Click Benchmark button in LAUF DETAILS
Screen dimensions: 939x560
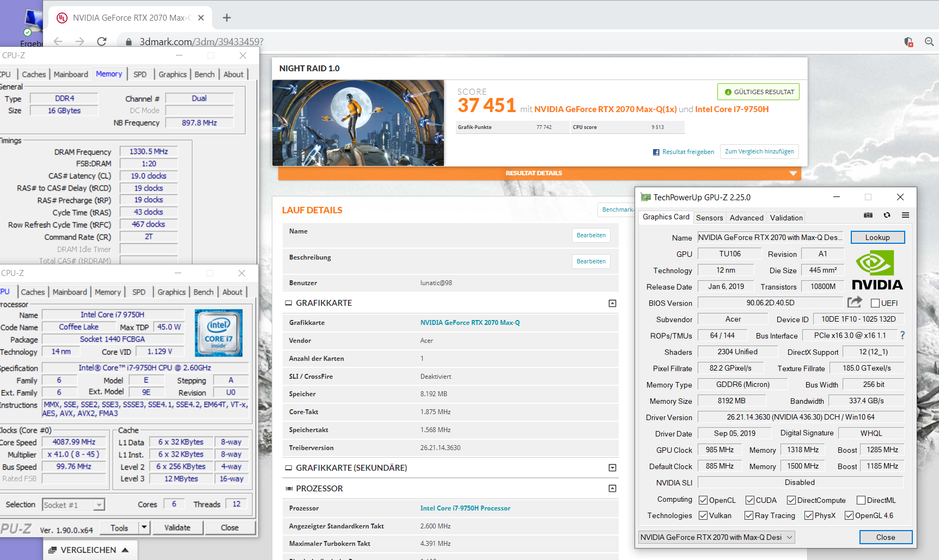[617, 210]
